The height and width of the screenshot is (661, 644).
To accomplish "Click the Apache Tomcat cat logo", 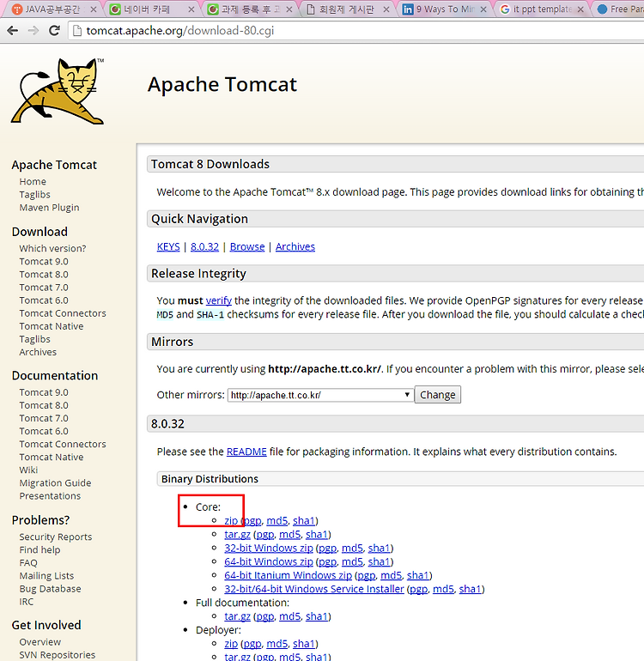I will point(58,92).
